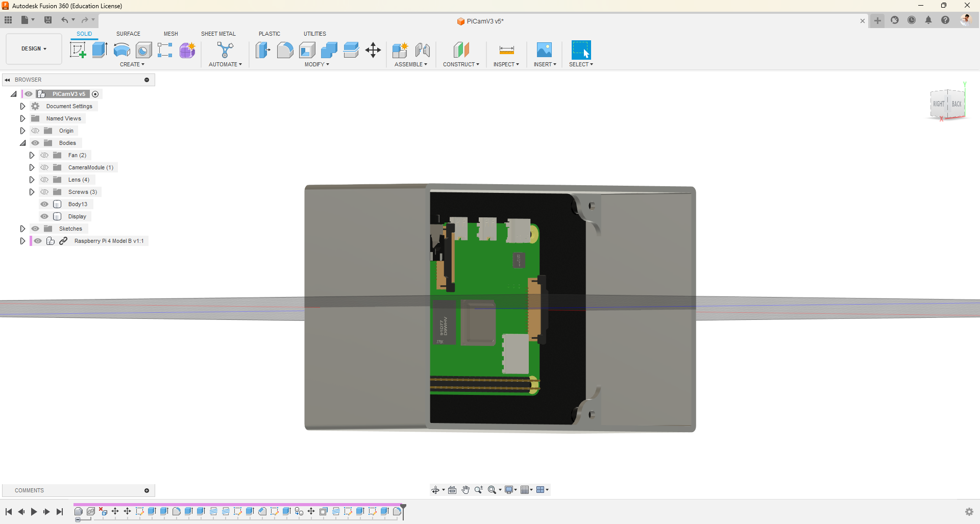
Task: Show the Origin folder eye icon
Action: 35,131
